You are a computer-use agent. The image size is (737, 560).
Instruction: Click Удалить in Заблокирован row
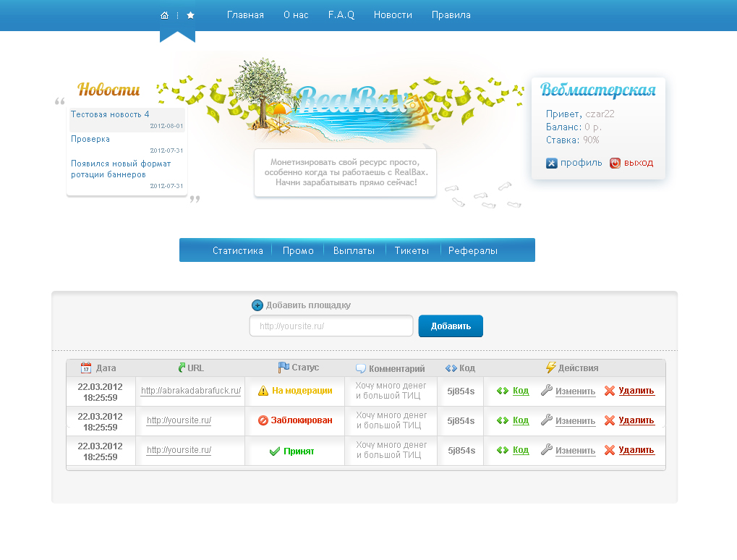click(636, 420)
